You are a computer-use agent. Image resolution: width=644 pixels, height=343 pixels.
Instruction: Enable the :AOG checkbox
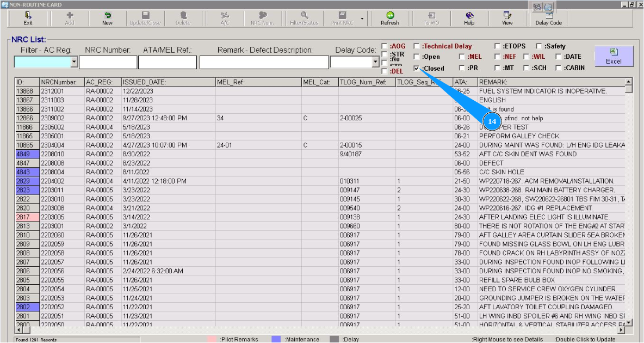(385, 46)
